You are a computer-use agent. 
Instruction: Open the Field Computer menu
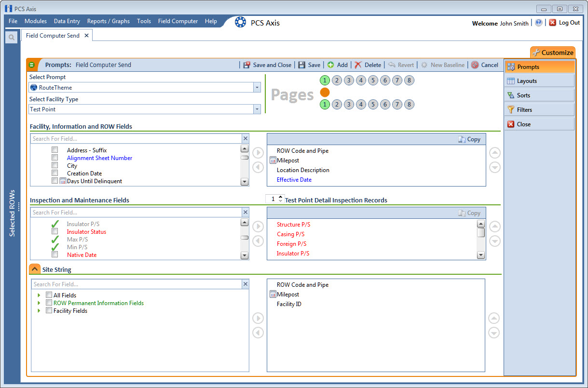coord(178,21)
